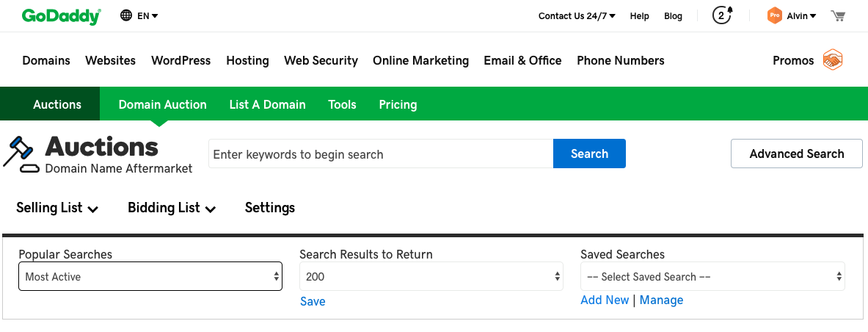Change Search Results to Return value
The width and height of the screenshot is (868, 332).
(431, 277)
